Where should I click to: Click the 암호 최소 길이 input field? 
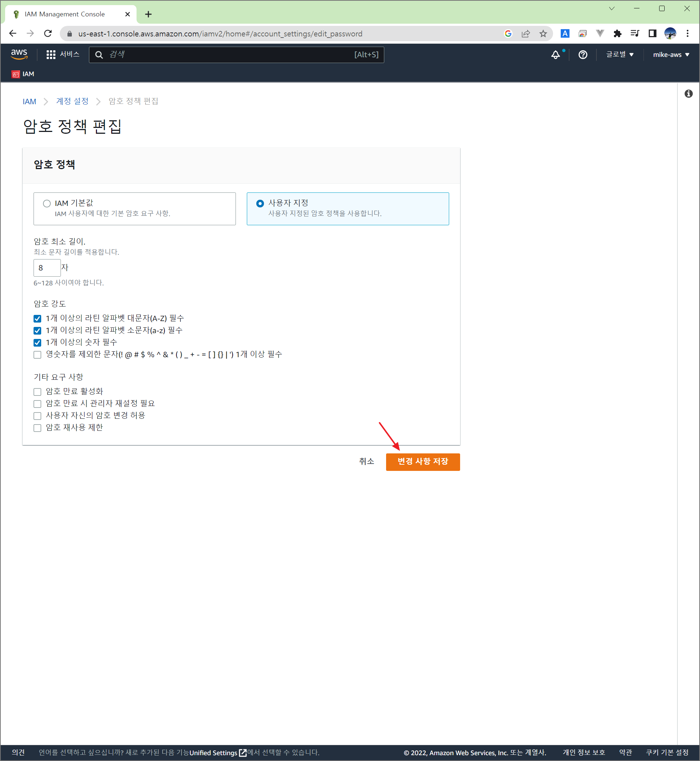pos(47,268)
